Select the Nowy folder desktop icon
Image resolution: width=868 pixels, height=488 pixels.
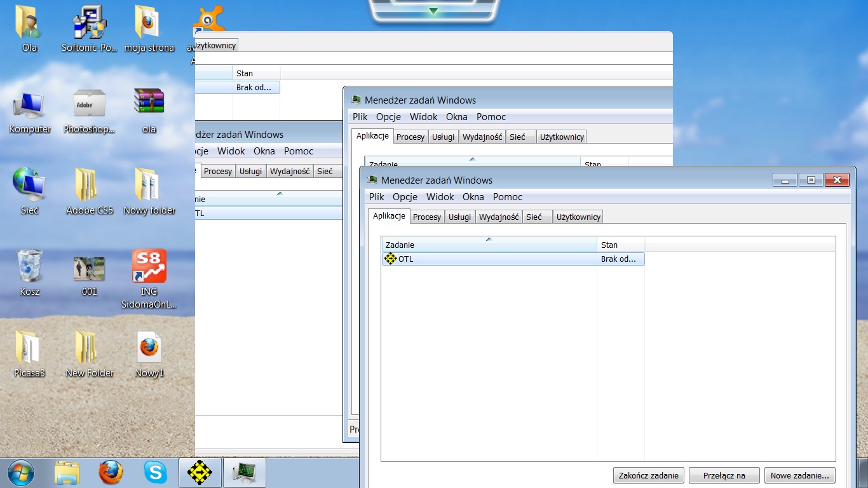(149, 192)
